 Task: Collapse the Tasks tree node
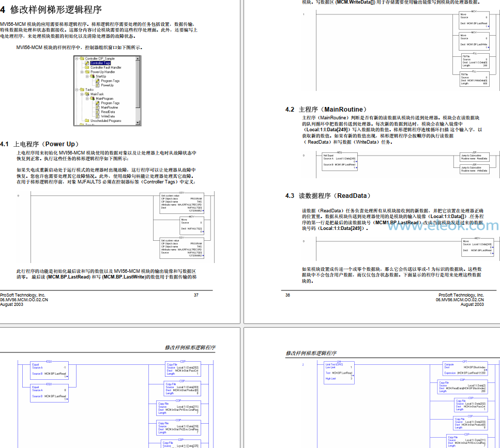[77, 90]
